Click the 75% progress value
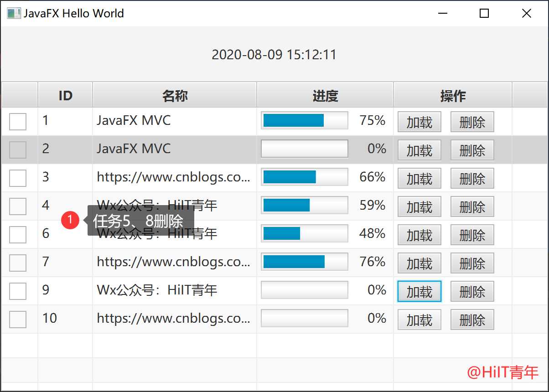549x392 pixels. tap(373, 120)
